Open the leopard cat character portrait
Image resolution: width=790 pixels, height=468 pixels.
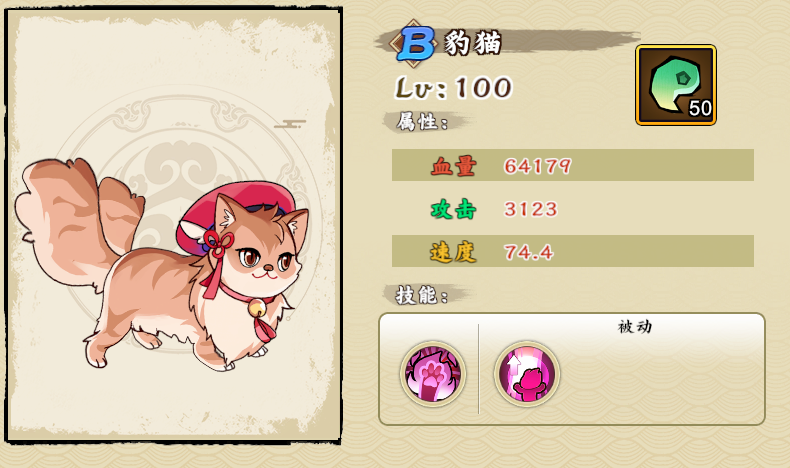point(174,225)
